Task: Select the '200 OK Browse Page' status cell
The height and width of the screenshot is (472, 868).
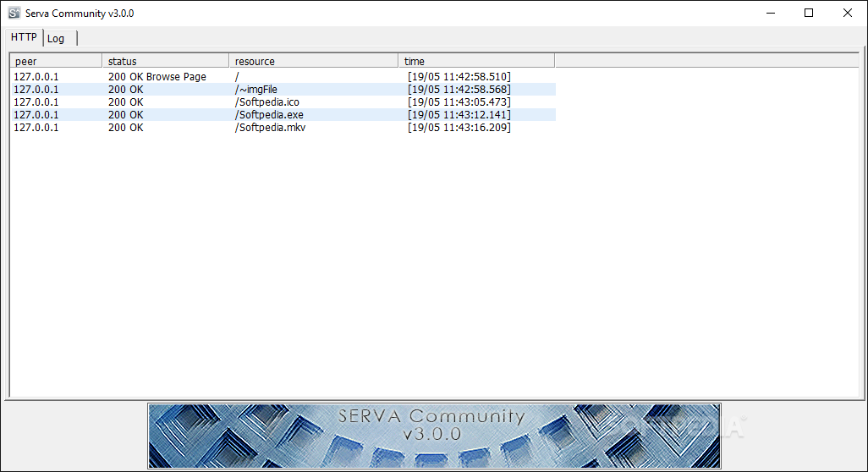Action: click(x=157, y=76)
